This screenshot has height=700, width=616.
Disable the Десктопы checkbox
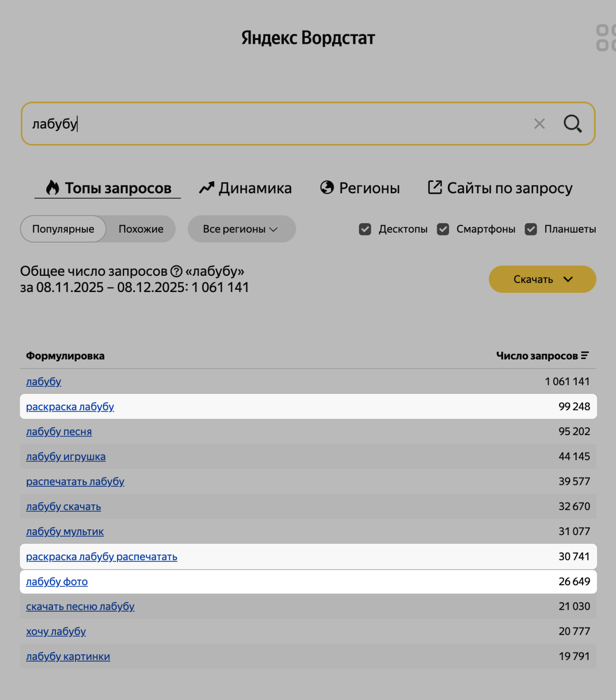click(365, 229)
